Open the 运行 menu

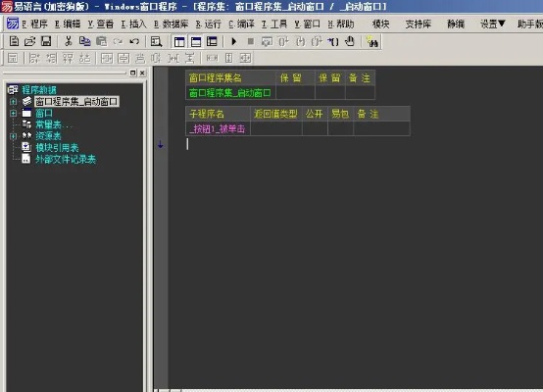[209, 24]
